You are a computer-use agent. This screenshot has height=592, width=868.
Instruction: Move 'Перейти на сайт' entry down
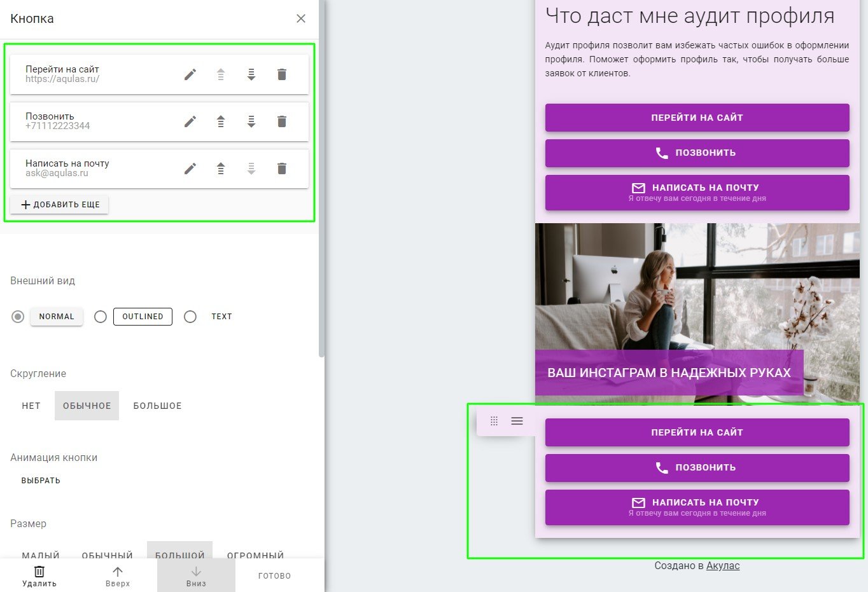click(x=251, y=74)
